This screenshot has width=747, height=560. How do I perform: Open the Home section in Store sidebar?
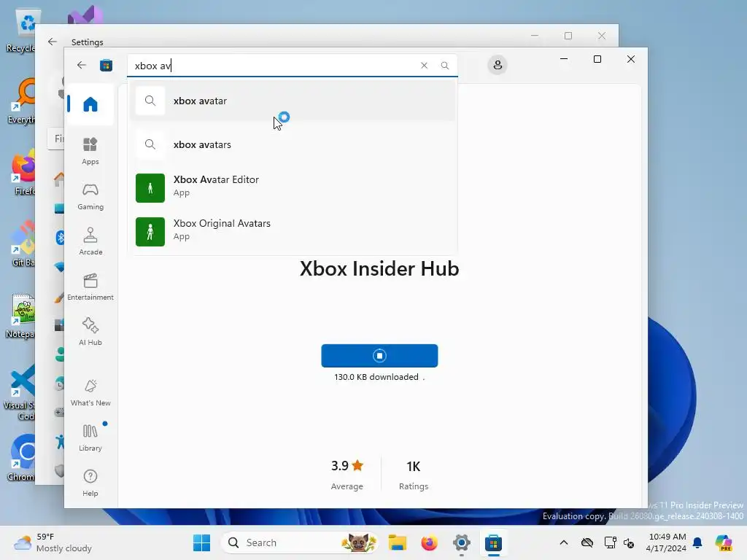[90, 104]
